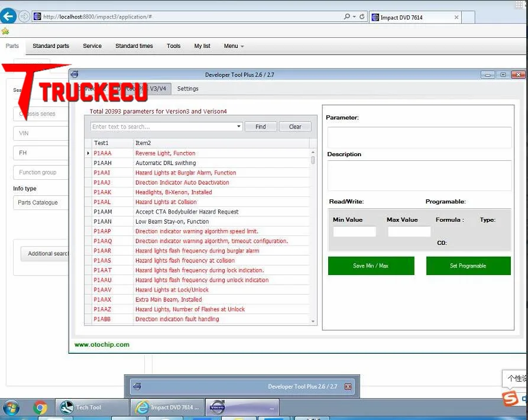Click the browser forward arrow button
The height and width of the screenshot is (420, 528).
click(24, 16)
